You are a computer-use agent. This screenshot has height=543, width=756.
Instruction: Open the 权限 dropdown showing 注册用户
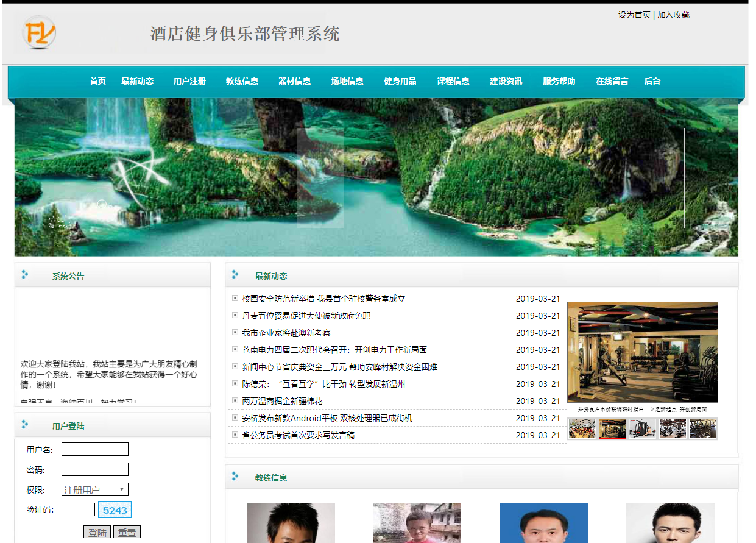click(x=94, y=489)
